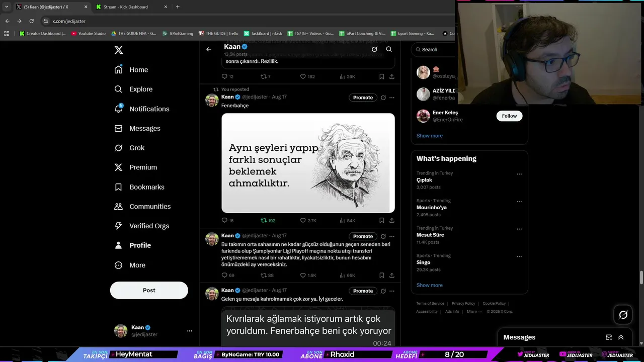This screenshot has height=362, width=644.
Task: Open more options on 'Gelen şu mesaja' post
Action: 392,291
